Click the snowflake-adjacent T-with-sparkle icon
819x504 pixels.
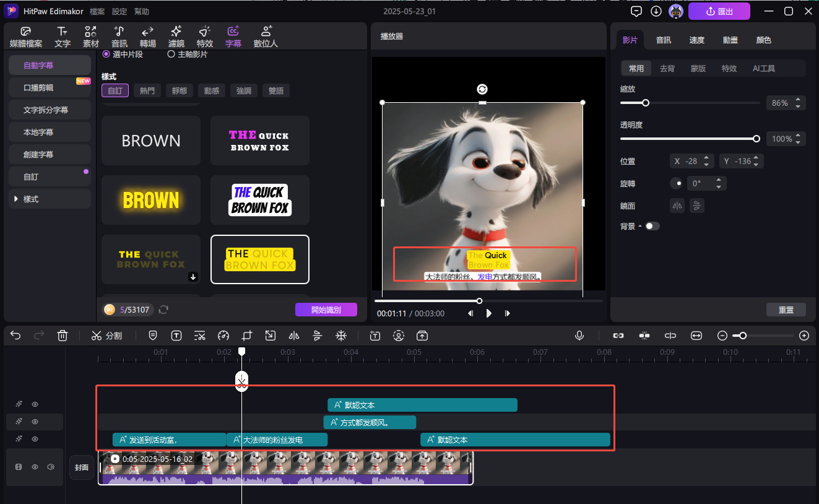click(375, 336)
